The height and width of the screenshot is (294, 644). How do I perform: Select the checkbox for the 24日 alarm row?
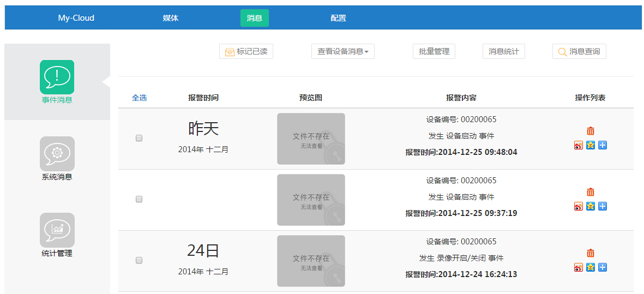(x=139, y=261)
